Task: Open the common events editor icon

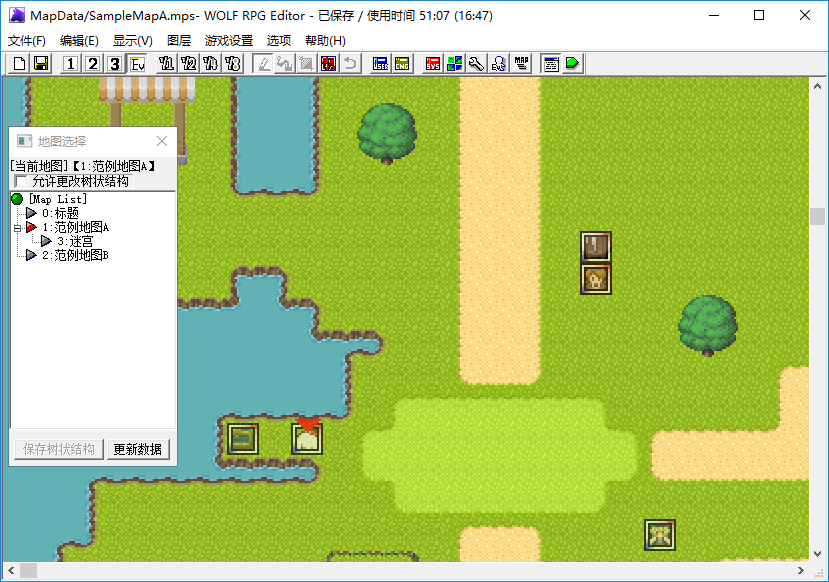Action: [499, 64]
